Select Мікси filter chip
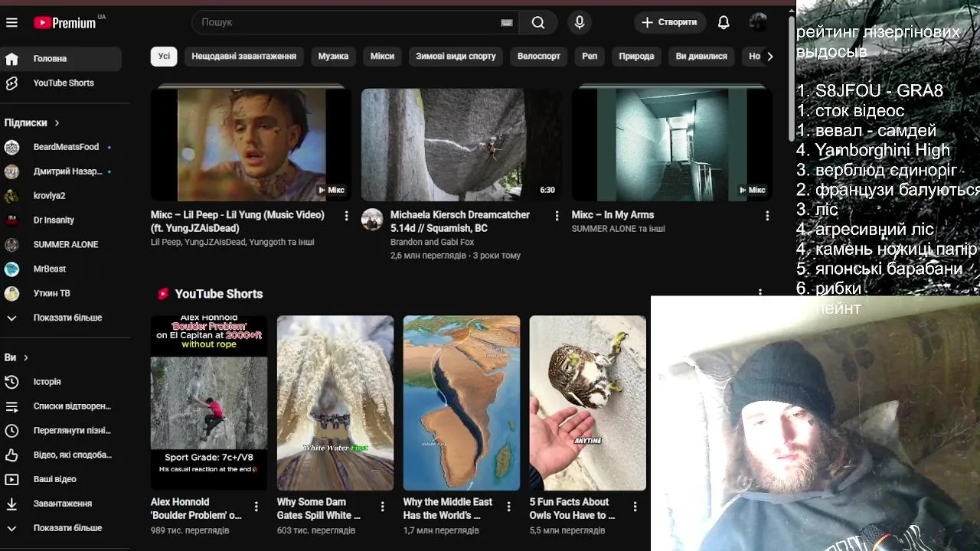This screenshot has height=551, width=980. pyautogui.click(x=382, y=56)
